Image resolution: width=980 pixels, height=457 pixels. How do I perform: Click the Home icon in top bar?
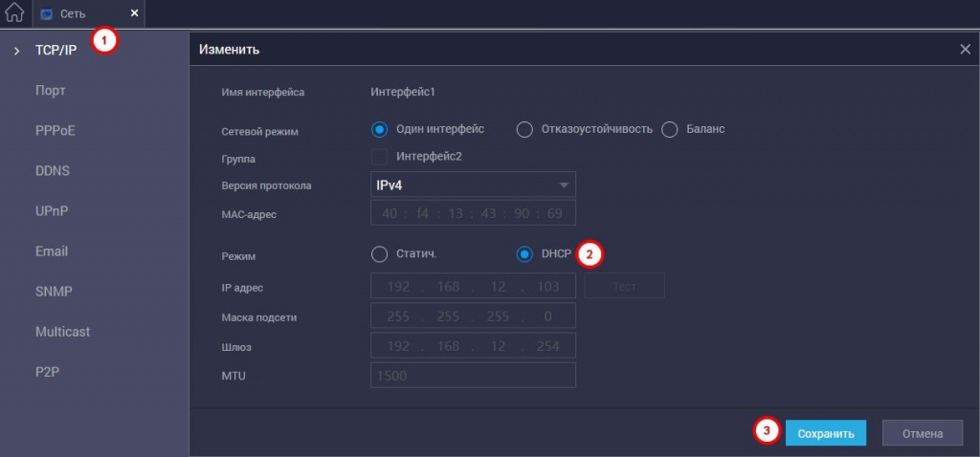point(14,13)
